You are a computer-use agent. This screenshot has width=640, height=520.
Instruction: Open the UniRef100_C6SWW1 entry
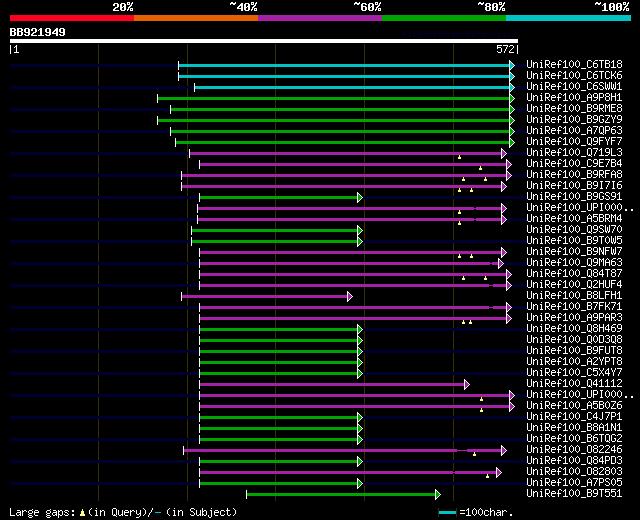[574, 87]
